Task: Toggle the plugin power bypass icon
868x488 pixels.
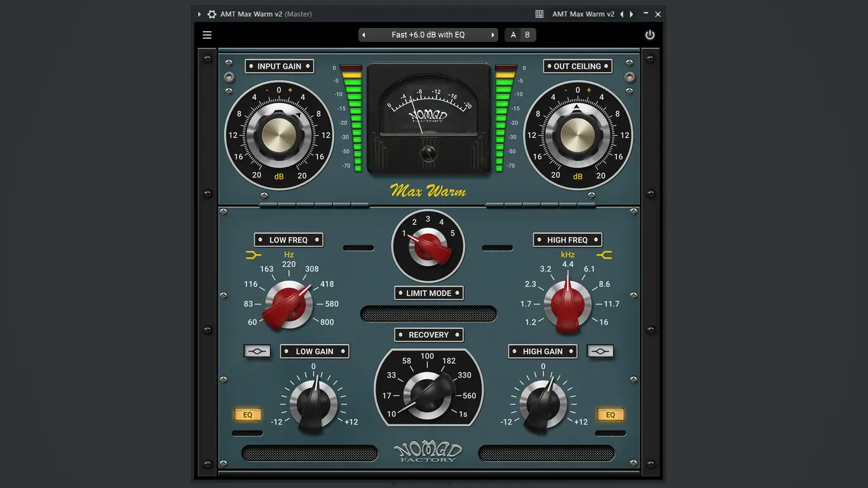Action: pos(649,35)
